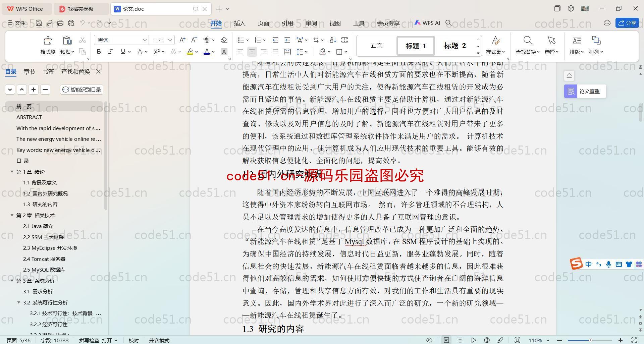Open the 插入 (Insert) ribbon tab
Screen dimensions: 644x344
coord(239,23)
